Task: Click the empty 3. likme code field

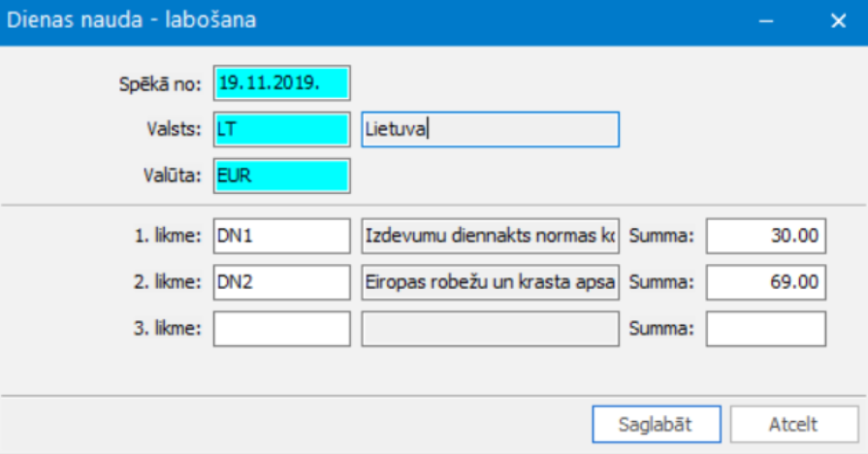Action: pyautogui.click(x=281, y=329)
